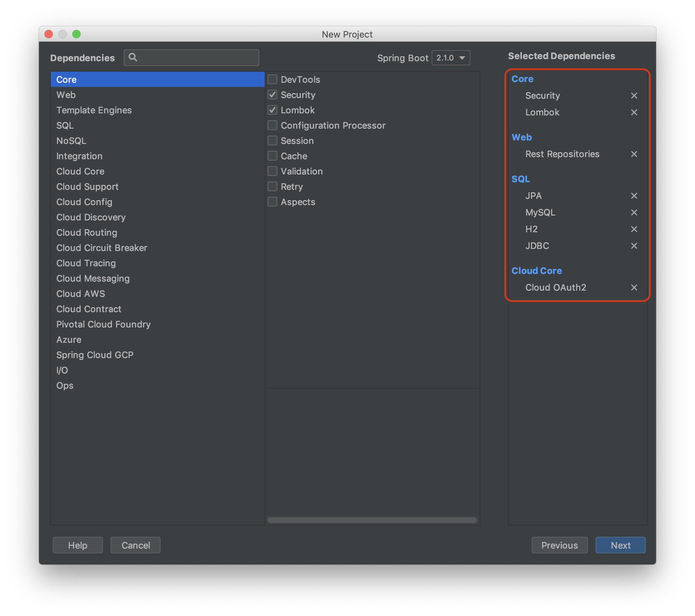Screen dimensions: 695x616
Task: Select the Cloud AWS category
Action: point(157,294)
